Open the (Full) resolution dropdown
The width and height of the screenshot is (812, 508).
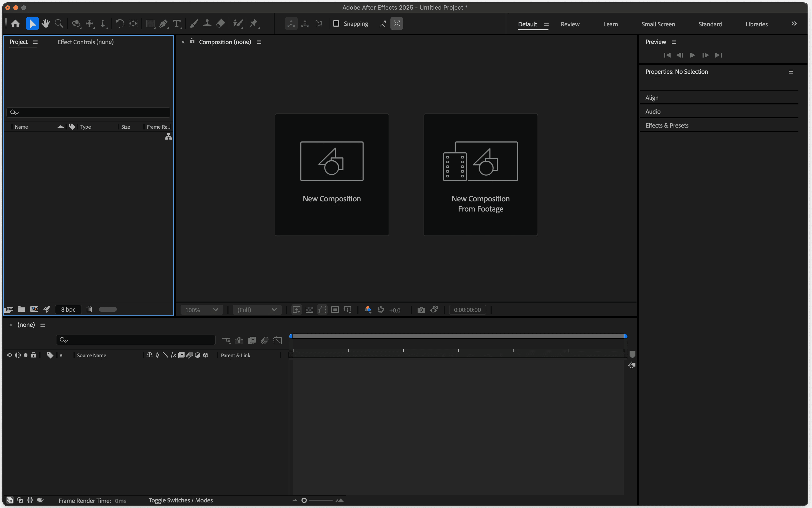pyautogui.click(x=257, y=310)
